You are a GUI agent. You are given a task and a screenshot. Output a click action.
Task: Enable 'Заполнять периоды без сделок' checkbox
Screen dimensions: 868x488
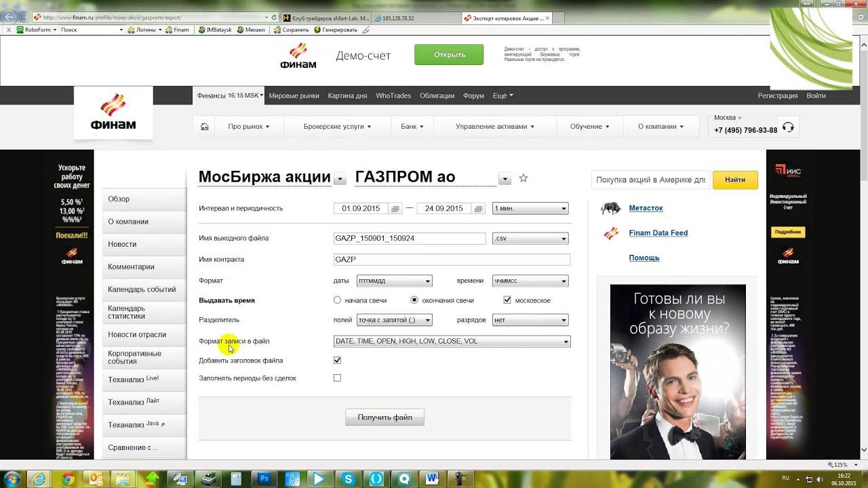click(x=338, y=378)
